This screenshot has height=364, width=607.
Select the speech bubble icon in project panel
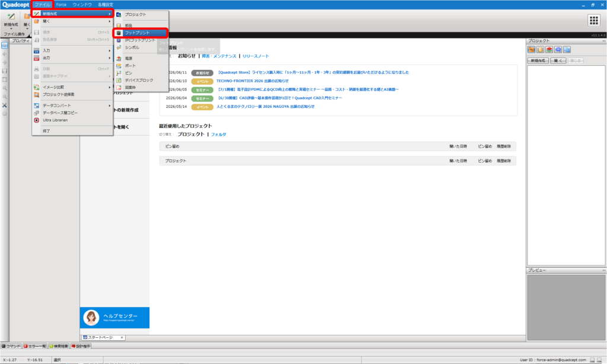click(x=558, y=50)
